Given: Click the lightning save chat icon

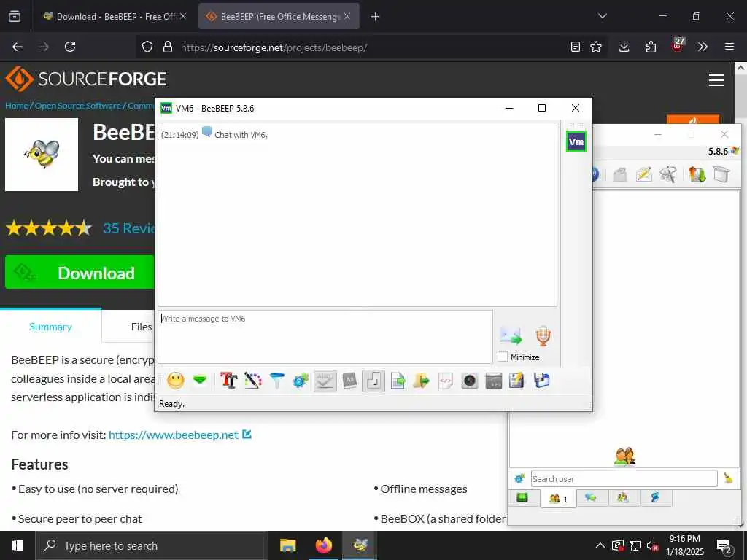Looking at the screenshot, I should pos(517,381).
